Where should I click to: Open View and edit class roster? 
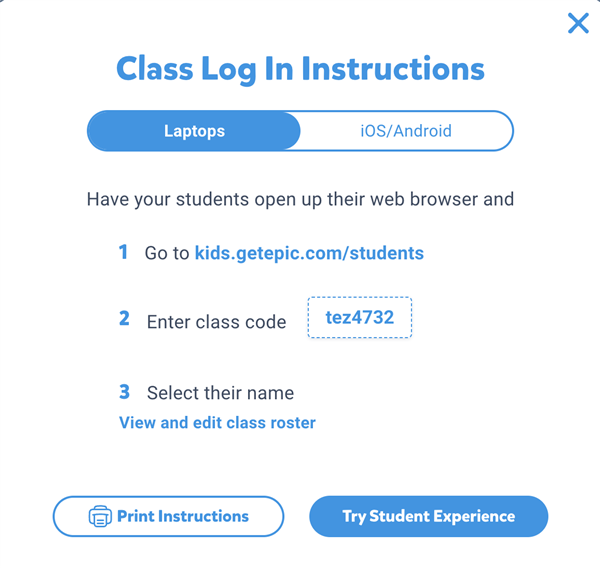coord(217,423)
